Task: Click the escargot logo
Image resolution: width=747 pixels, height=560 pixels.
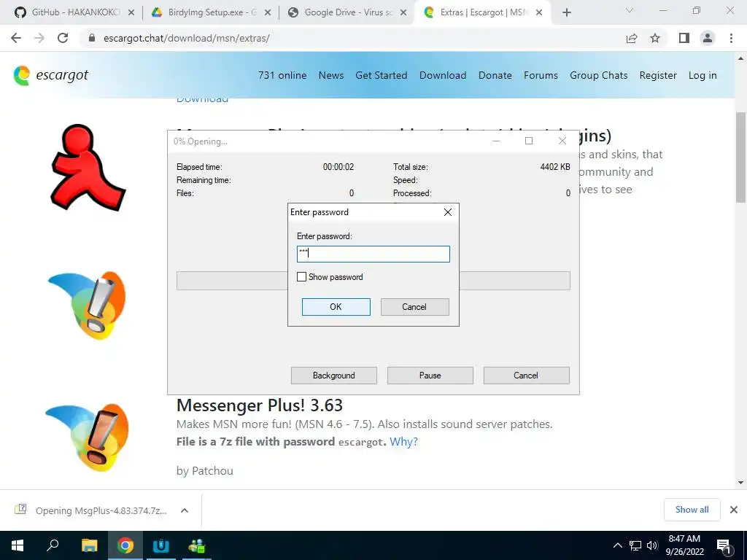Action: [51, 75]
